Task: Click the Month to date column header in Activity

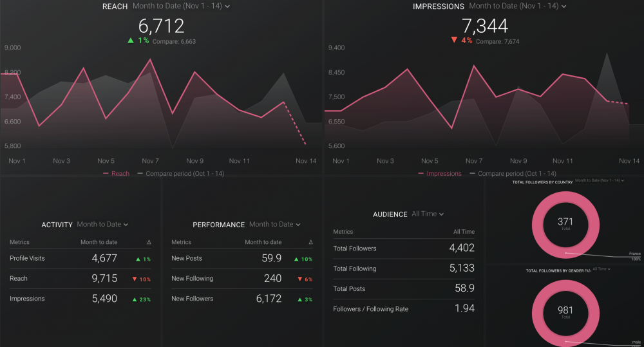Action: (99, 242)
